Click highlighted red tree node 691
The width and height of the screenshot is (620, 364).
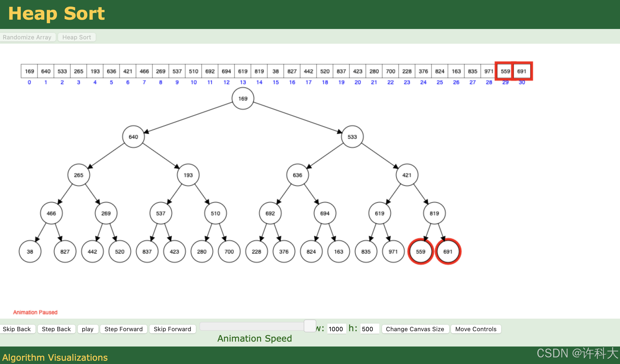point(448,251)
